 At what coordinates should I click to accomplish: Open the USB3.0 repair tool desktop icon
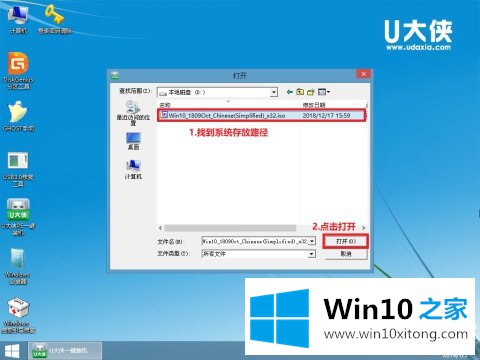pyautogui.click(x=18, y=169)
